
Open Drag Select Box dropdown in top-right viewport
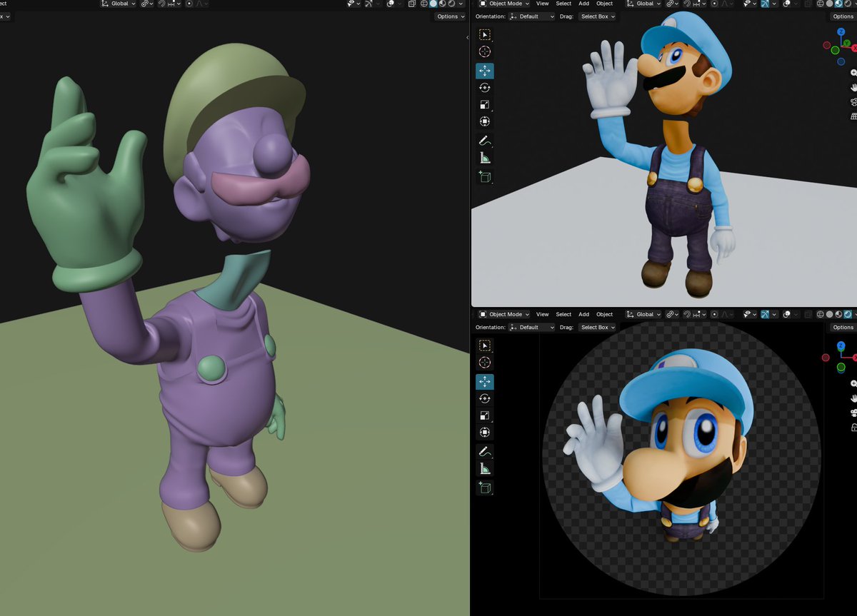(x=597, y=16)
